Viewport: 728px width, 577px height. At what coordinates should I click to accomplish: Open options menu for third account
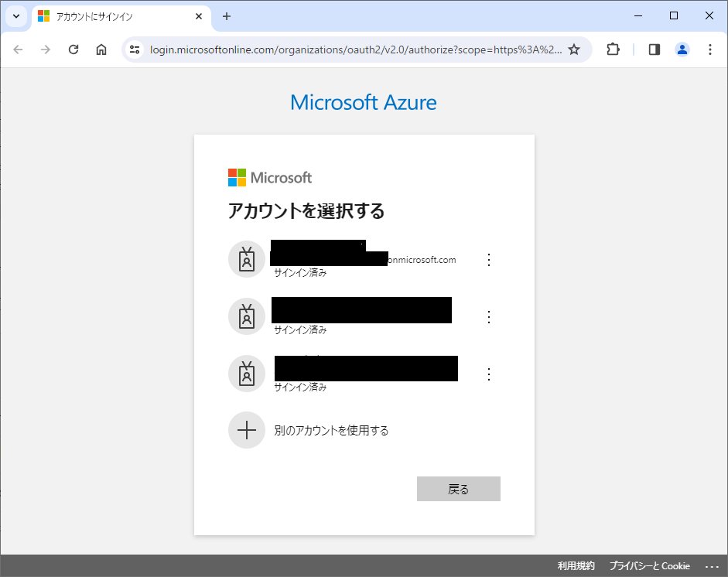pyautogui.click(x=489, y=374)
